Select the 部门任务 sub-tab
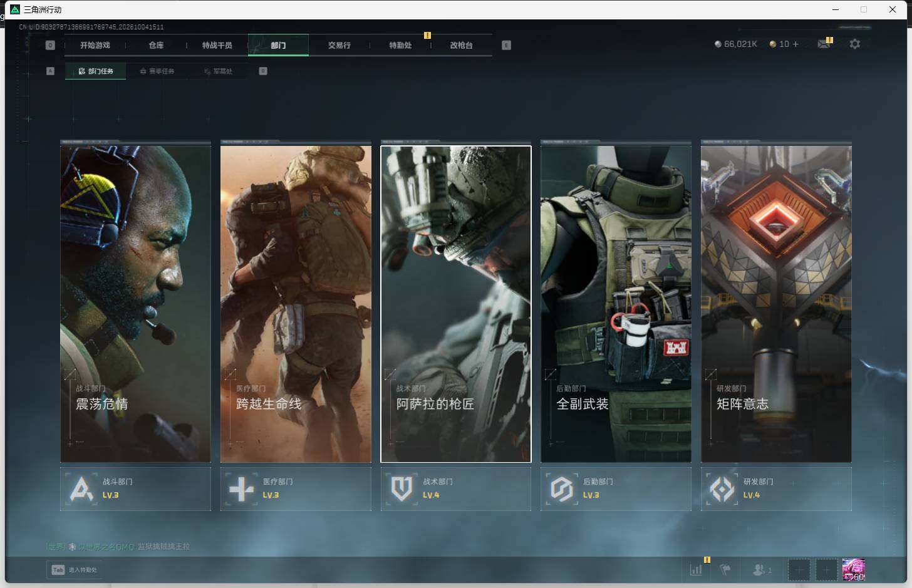The height and width of the screenshot is (588, 912). click(x=96, y=71)
